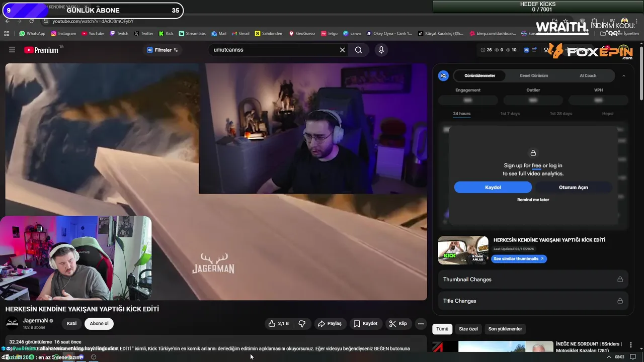Switch to Görüntülenmeler tab in analytics panel

(x=479, y=75)
